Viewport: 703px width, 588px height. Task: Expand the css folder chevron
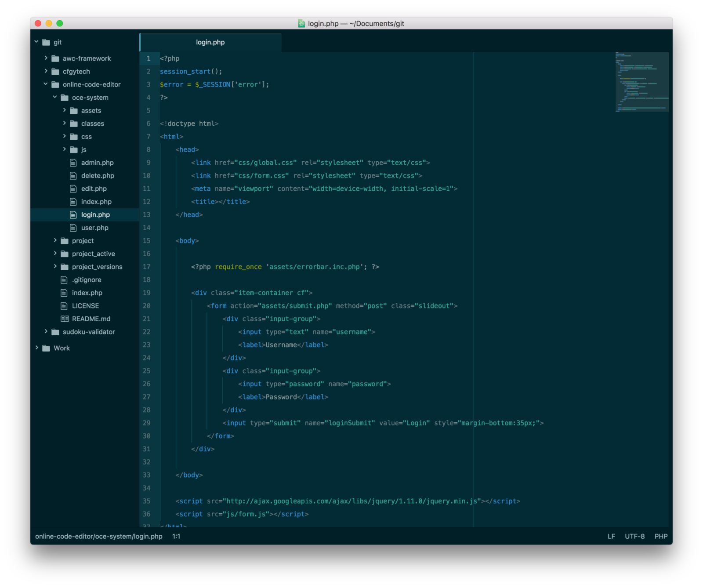pyautogui.click(x=64, y=136)
